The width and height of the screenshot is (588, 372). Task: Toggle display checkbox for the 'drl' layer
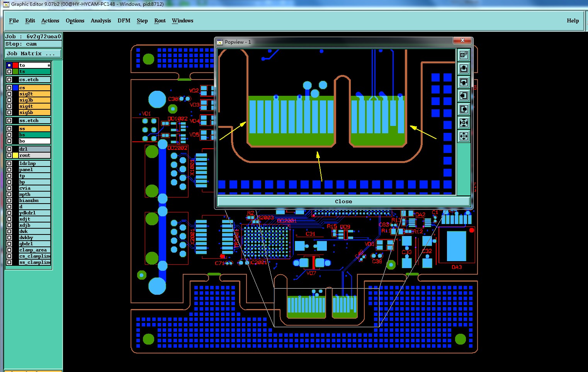tap(9, 149)
